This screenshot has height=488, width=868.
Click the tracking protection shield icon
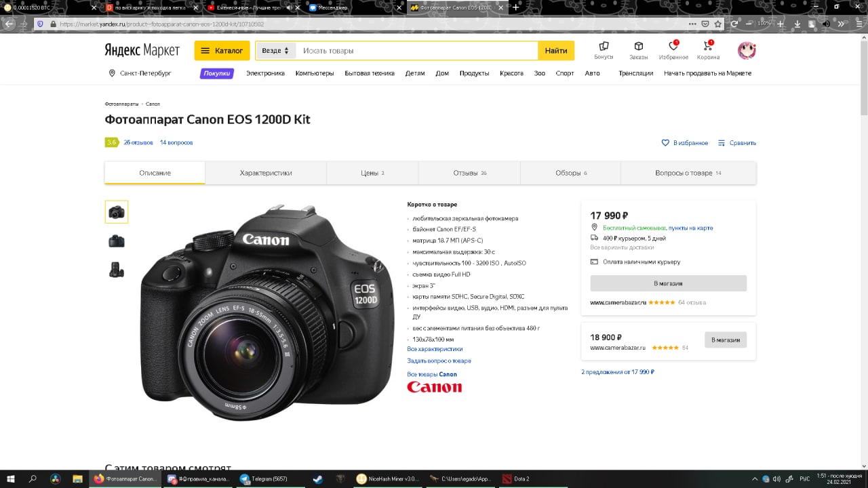pos(40,24)
